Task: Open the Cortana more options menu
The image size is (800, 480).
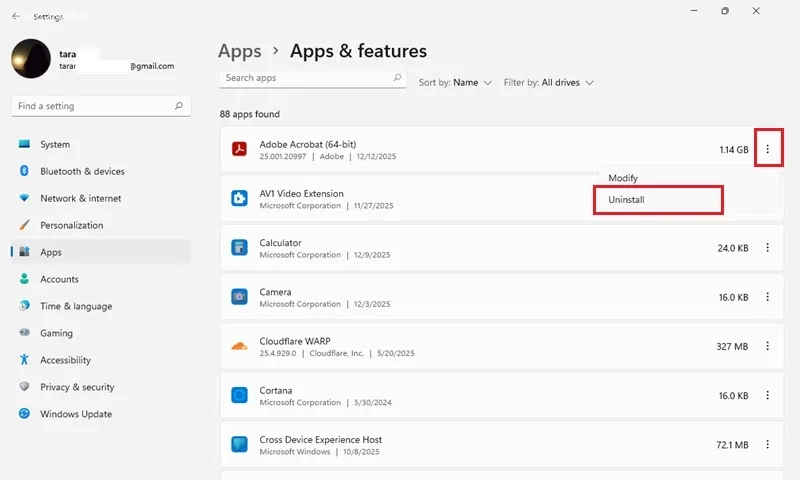Action: tap(767, 395)
